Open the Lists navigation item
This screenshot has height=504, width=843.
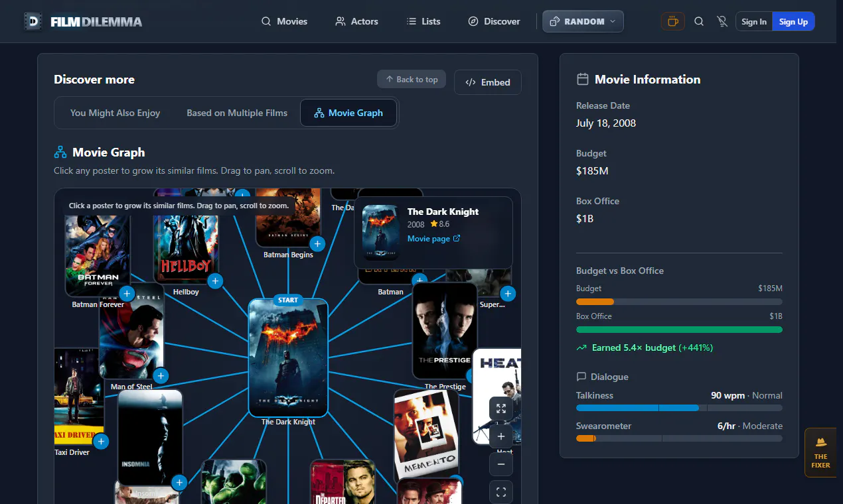[x=423, y=21]
